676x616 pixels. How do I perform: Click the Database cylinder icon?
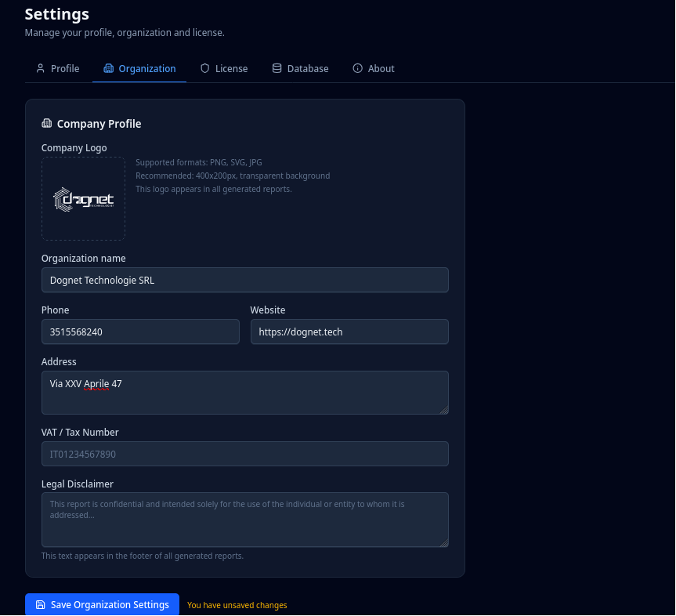point(277,68)
